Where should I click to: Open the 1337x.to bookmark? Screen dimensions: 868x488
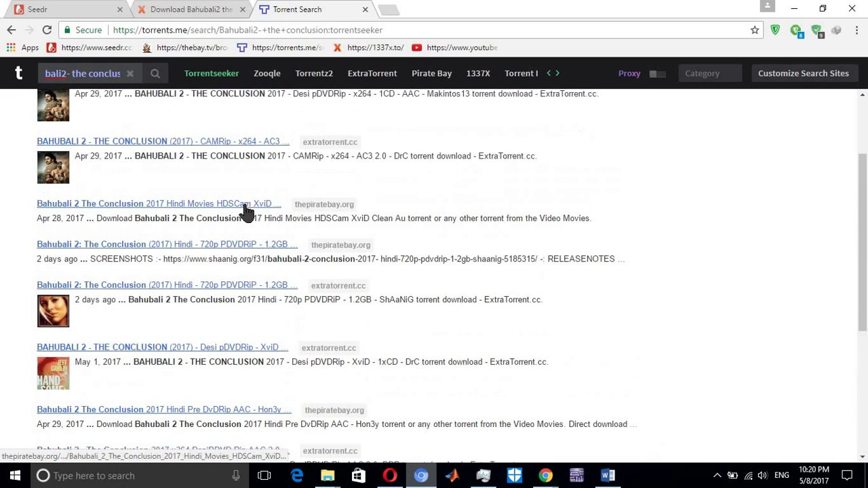click(x=368, y=47)
